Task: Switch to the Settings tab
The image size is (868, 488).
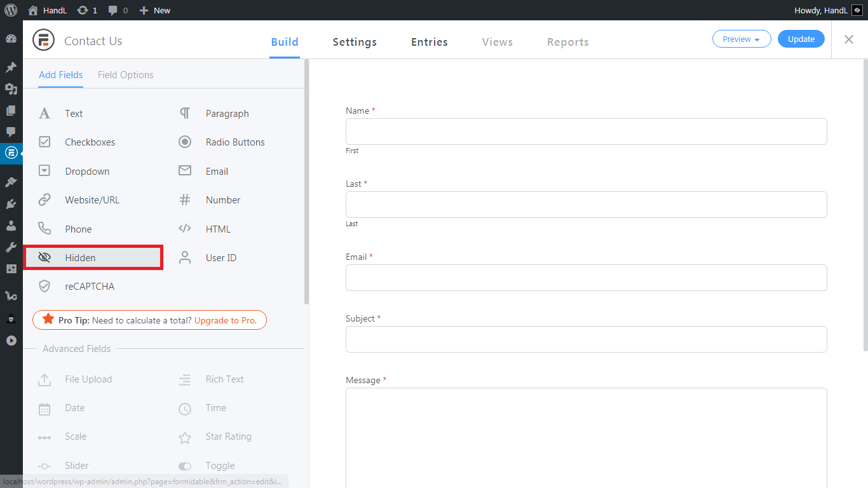Action: click(355, 42)
